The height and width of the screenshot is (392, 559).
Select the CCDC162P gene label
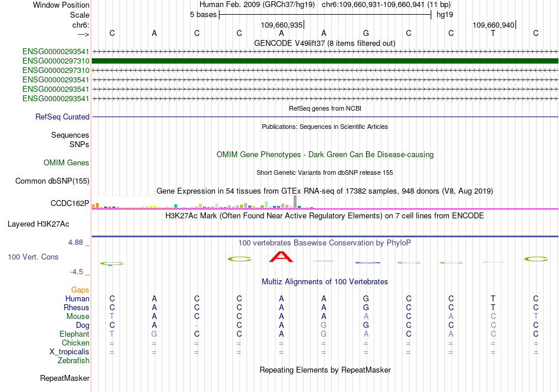point(70,203)
